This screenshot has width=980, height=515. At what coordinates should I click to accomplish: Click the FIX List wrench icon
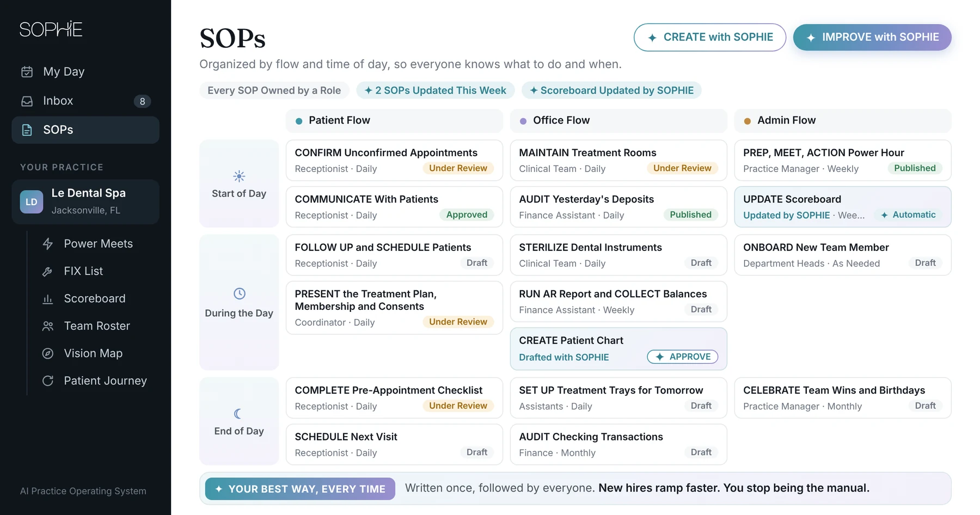click(x=48, y=271)
